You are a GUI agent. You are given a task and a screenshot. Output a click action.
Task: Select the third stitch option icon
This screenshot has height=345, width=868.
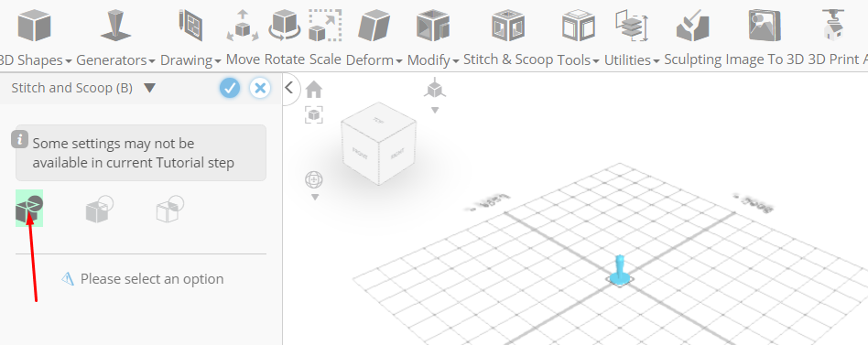click(170, 210)
